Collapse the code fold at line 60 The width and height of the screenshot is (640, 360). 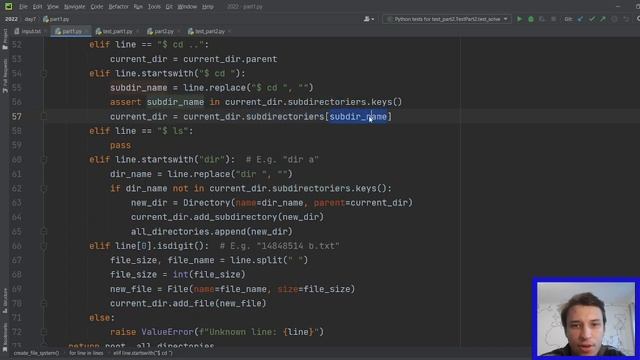pos(44,160)
